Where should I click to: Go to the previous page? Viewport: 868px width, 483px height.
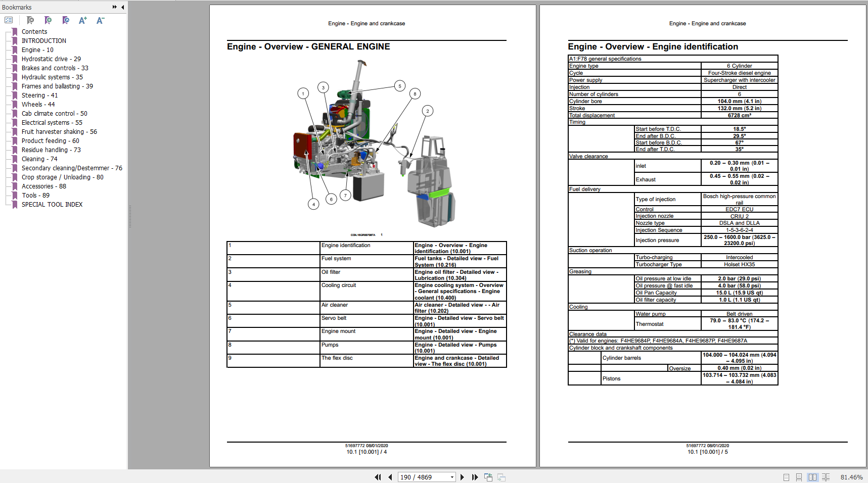(x=390, y=477)
